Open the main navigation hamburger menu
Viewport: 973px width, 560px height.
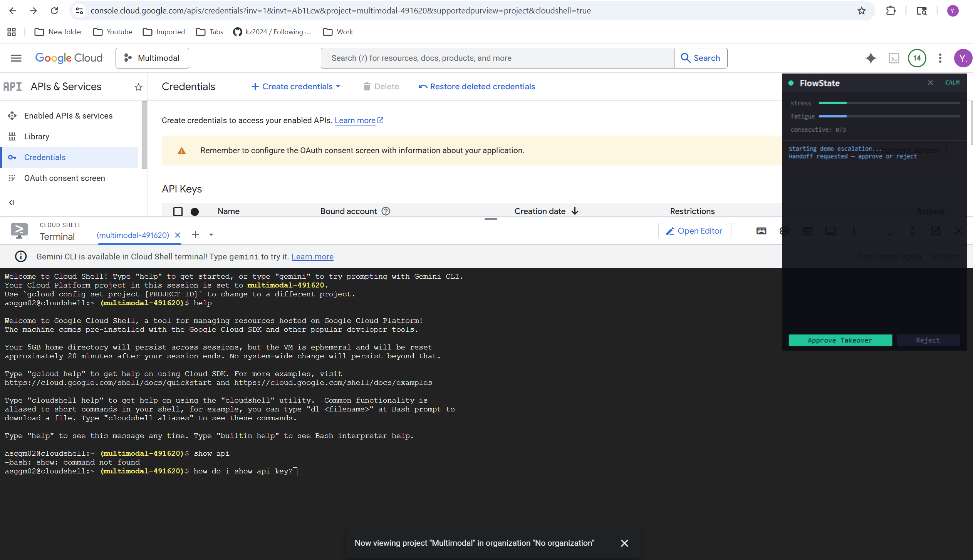click(16, 58)
